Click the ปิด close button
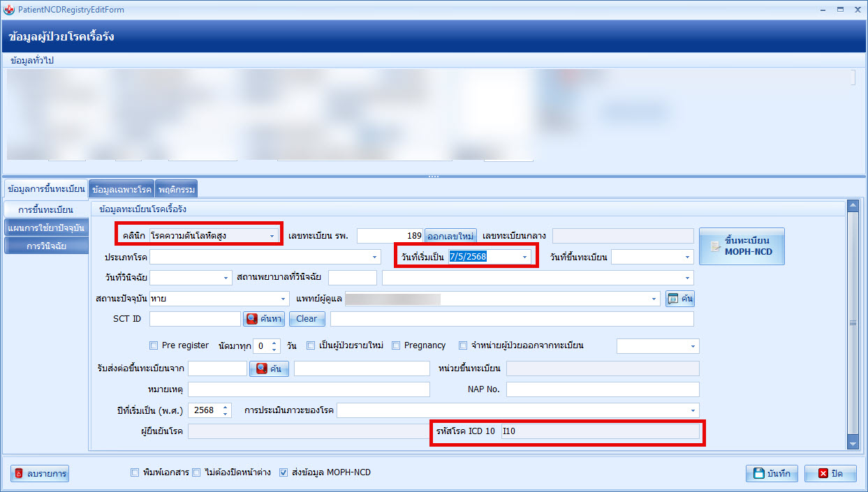 pos(830,474)
